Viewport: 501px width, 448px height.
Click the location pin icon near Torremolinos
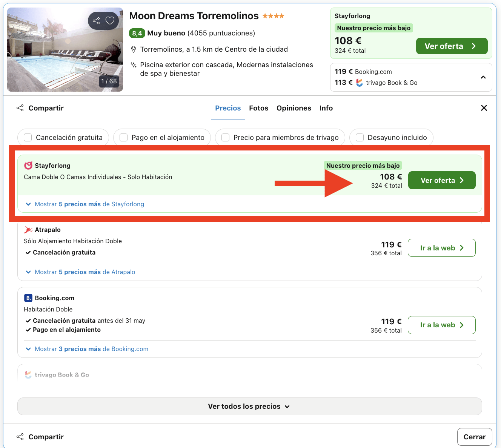coord(134,49)
